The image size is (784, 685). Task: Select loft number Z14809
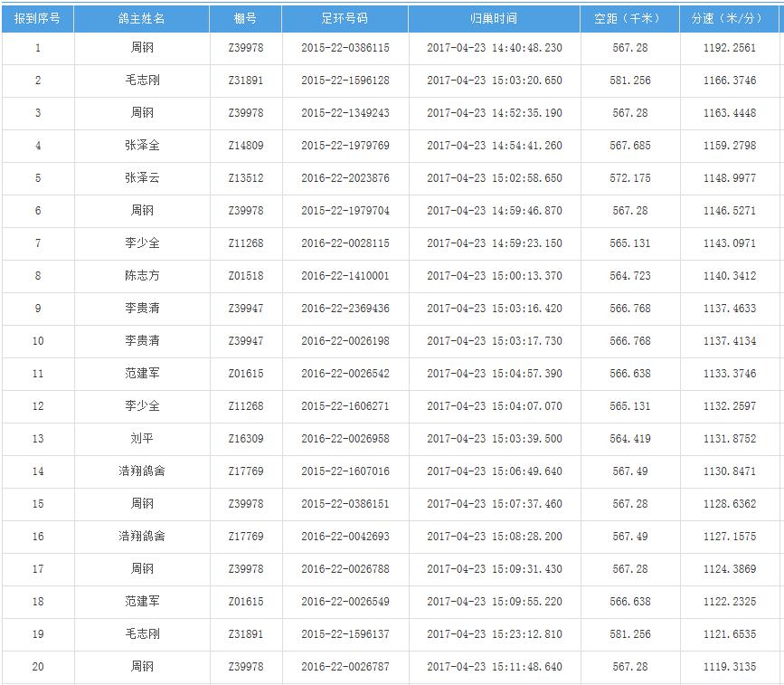245,146
